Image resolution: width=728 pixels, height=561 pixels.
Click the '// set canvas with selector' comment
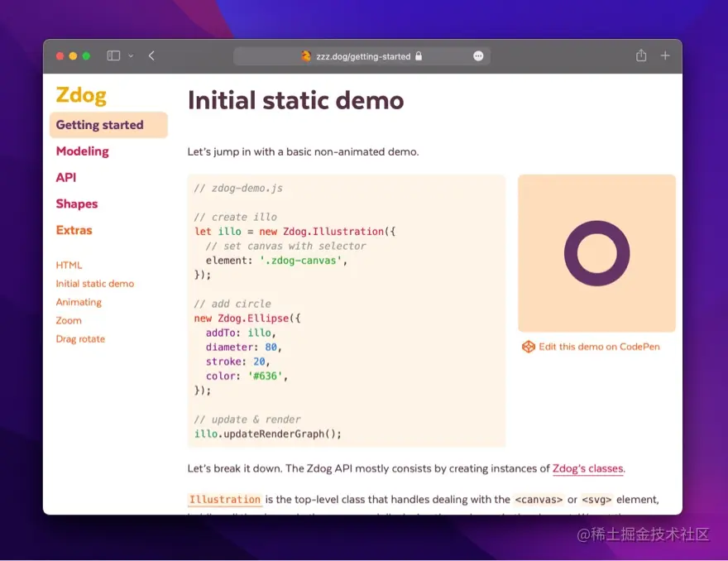pos(285,246)
